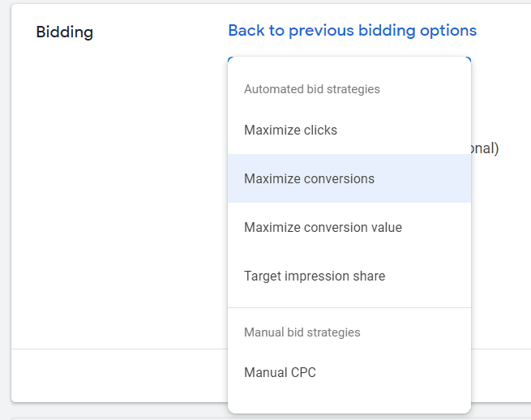531x420 pixels.
Task: Click the word Bidding in the left column
Action: (65, 32)
